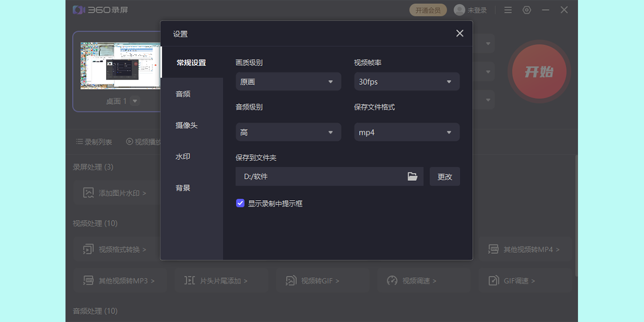Switch to the 音频 settings tab
The image size is (644, 322).
click(x=183, y=94)
